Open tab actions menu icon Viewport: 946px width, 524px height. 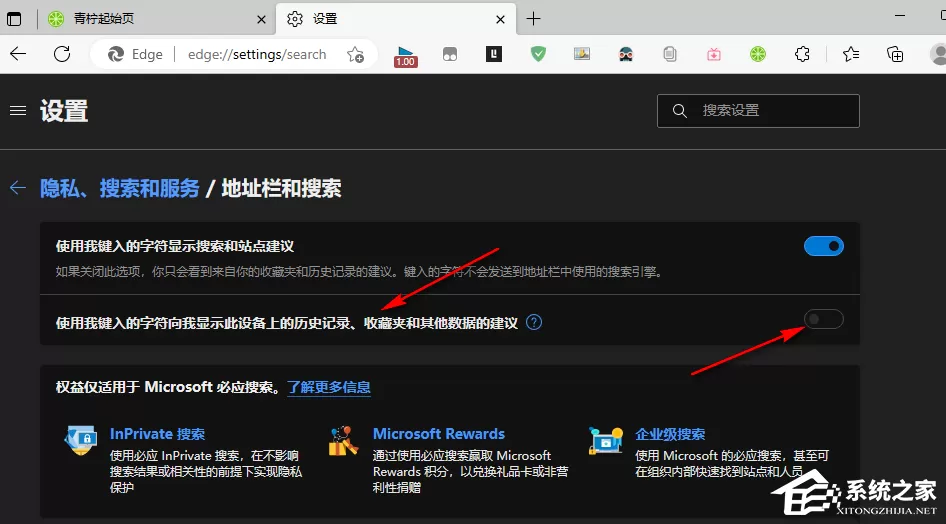pos(14,19)
